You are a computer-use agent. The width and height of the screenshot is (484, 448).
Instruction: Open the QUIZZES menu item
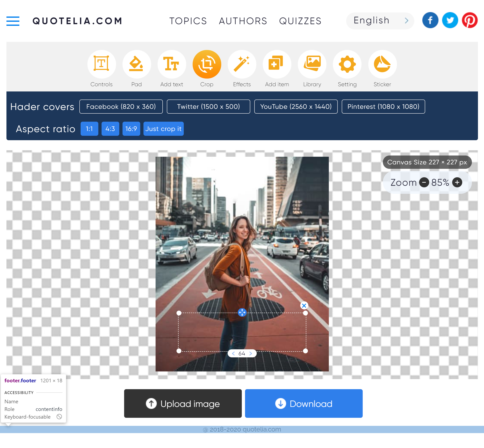300,21
